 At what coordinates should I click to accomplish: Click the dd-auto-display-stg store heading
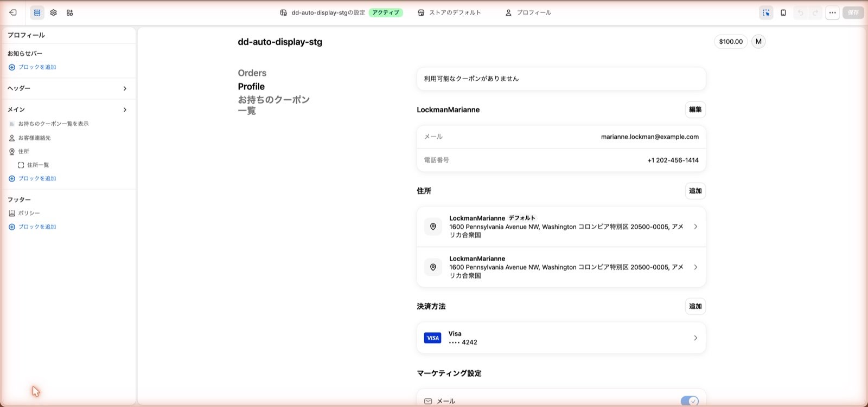coord(280,42)
